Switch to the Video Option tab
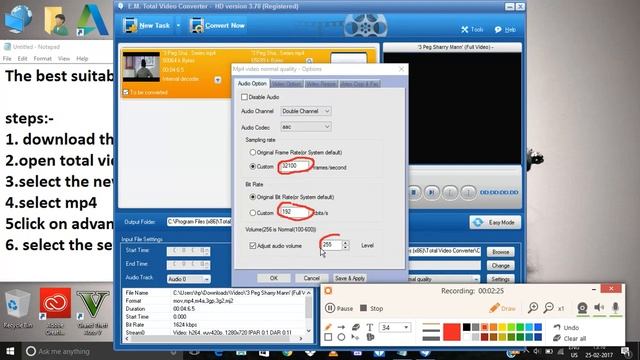 click(287, 84)
